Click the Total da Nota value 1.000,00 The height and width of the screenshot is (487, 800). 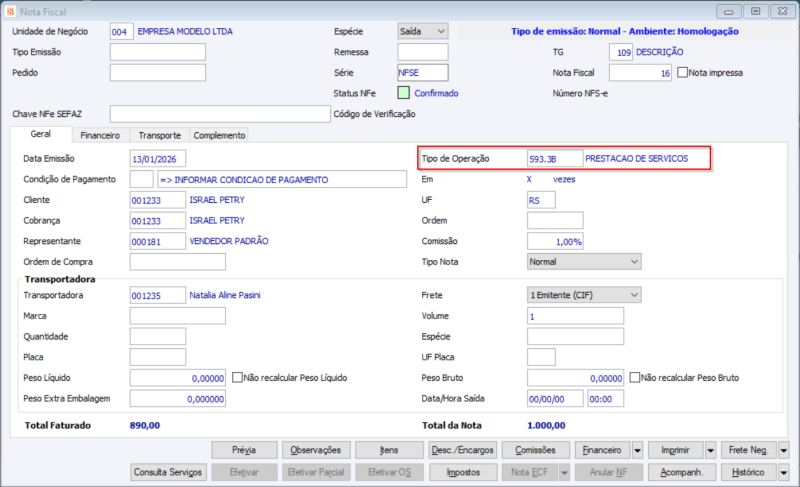click(x=546, y=425)
